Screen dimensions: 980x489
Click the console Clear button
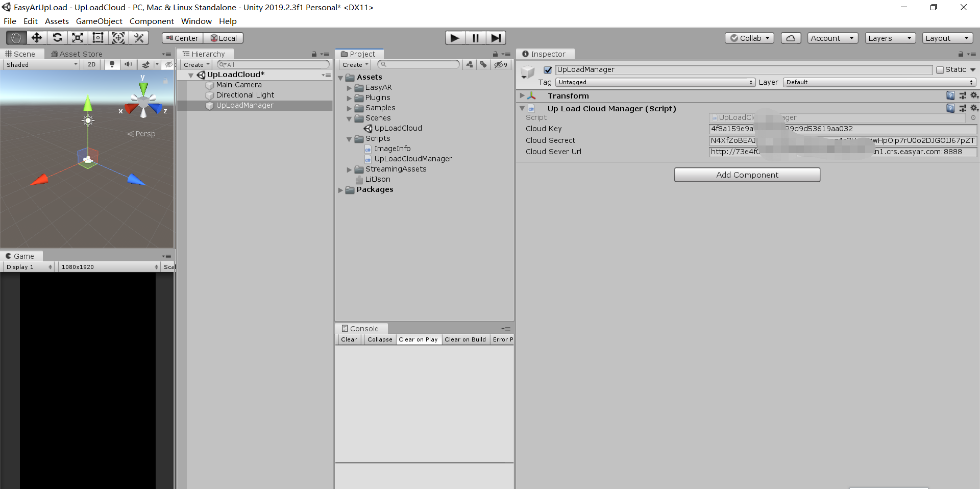click(x=349, y=339)
